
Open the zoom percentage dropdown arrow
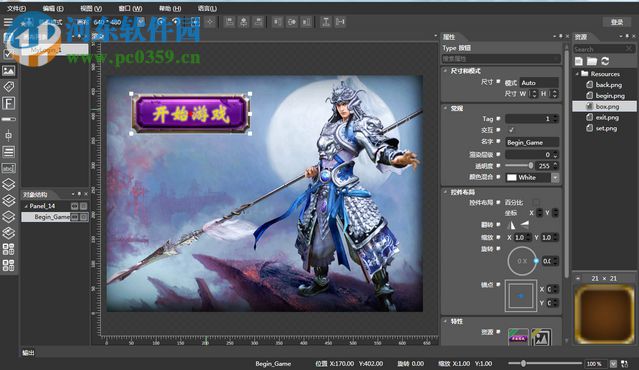click(613, 363)
